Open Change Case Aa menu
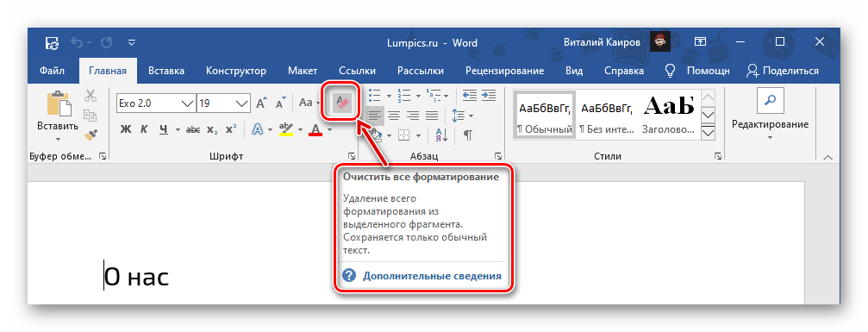 [309, 103]
